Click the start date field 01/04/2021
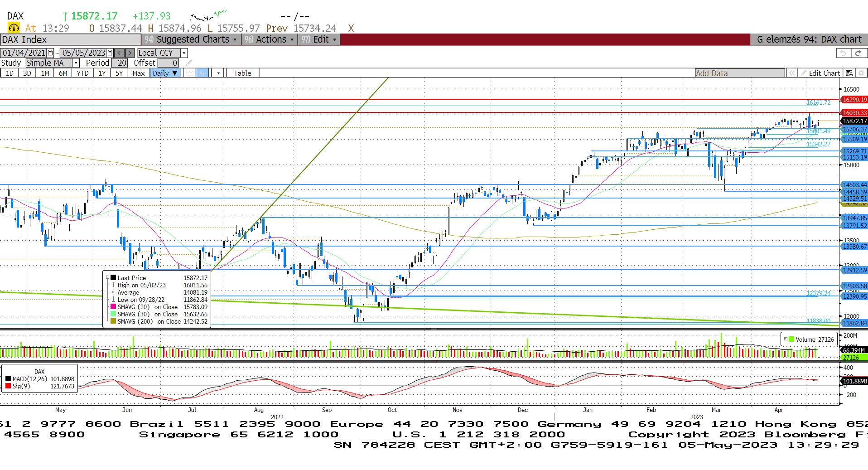The height and width of the screenshot is (470, 868). coord(24,53)
